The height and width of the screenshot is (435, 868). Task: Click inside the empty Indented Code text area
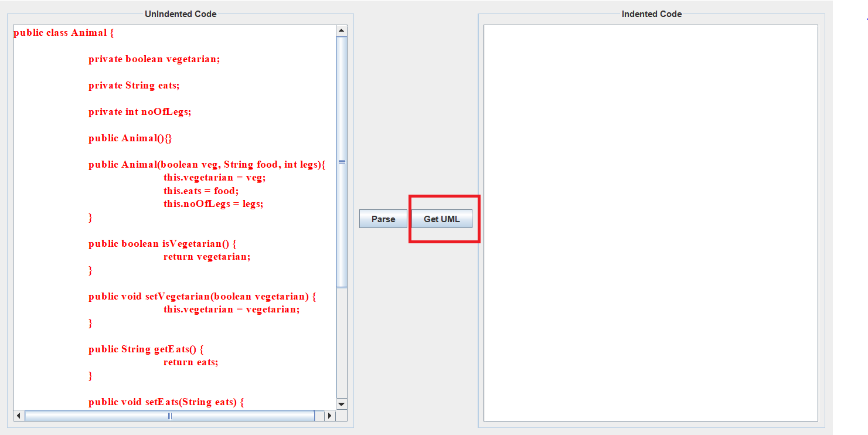pyautogui.click(x=651, y=223)
